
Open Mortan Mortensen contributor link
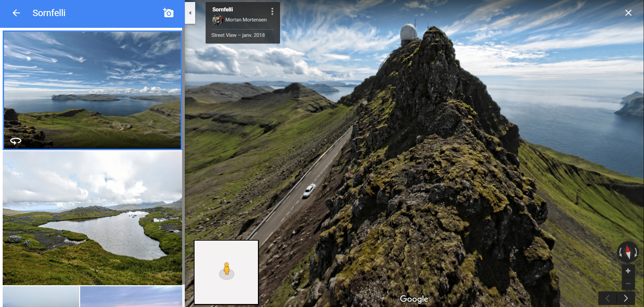coord(246,20)
